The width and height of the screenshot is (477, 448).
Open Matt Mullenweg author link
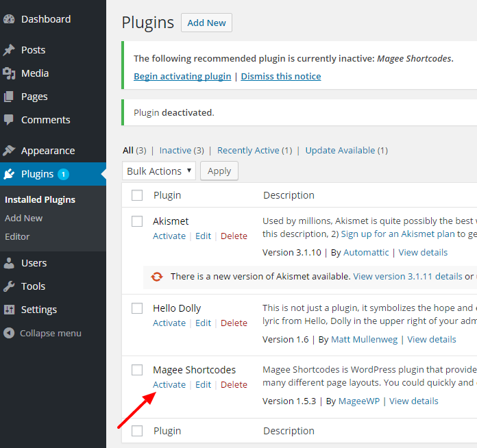364,339
